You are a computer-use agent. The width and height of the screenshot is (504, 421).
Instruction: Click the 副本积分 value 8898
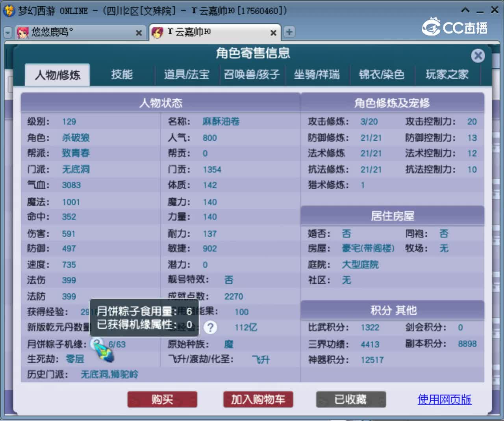click(x=467, y=344)
